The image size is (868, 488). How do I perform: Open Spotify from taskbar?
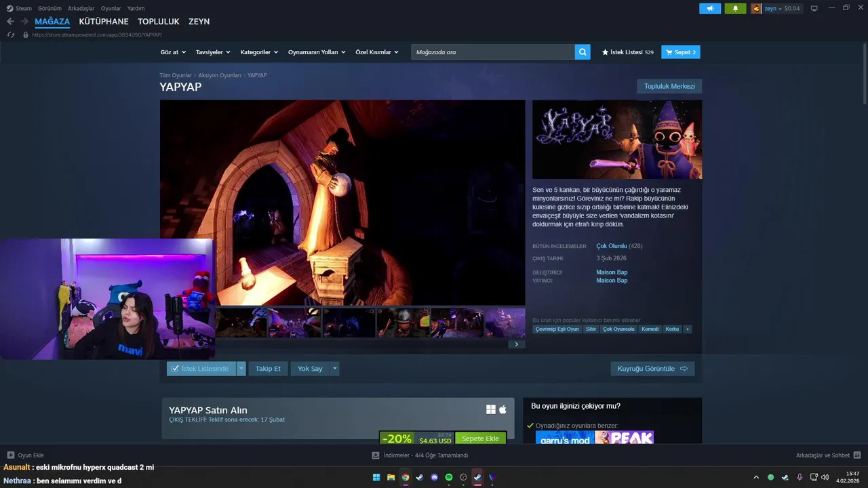click(x=449, y=477)
